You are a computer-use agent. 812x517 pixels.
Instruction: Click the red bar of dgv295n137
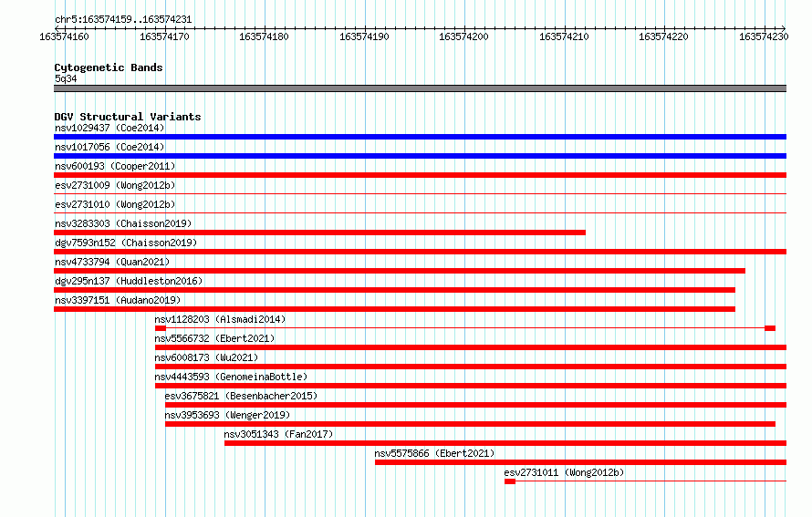[395, 290]
